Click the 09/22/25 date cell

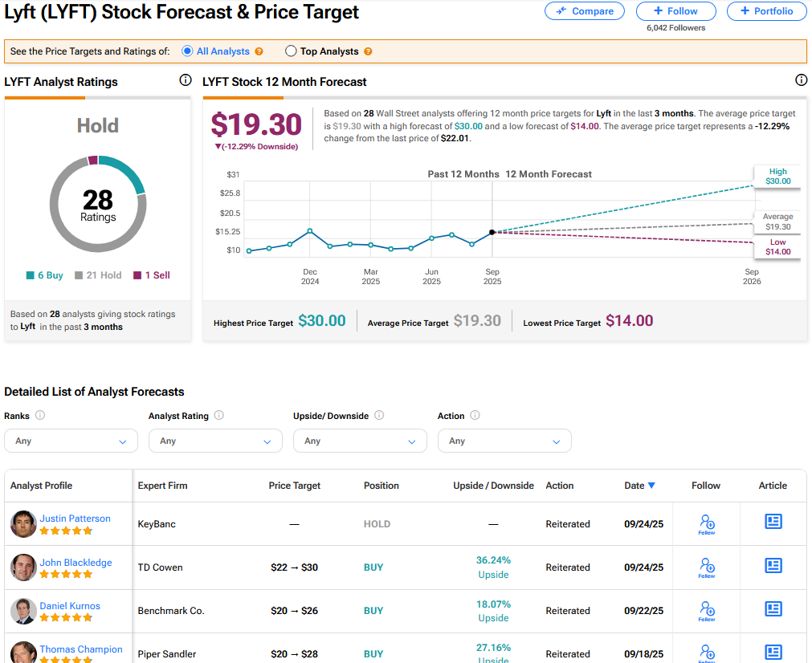click(643, 611)
